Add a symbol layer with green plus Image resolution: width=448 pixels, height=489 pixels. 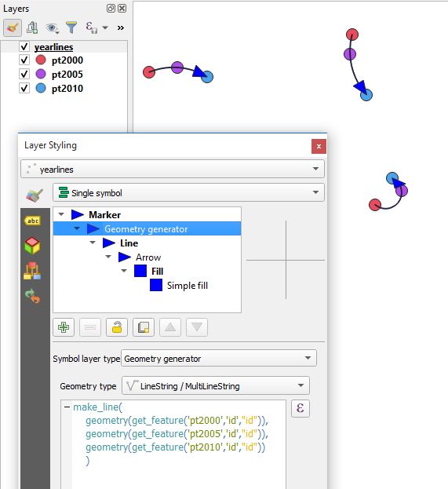tap(64, 327)
